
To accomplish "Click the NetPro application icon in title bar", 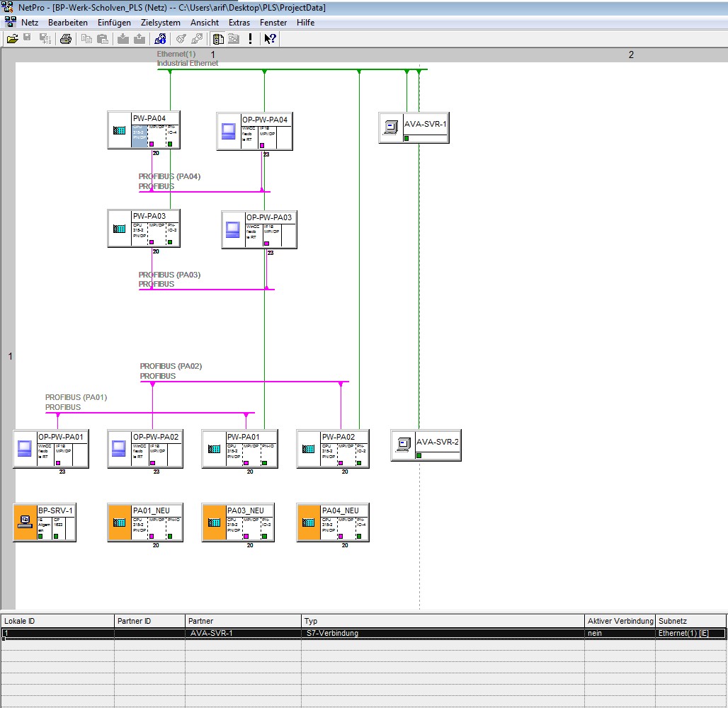I will [7, 7].
